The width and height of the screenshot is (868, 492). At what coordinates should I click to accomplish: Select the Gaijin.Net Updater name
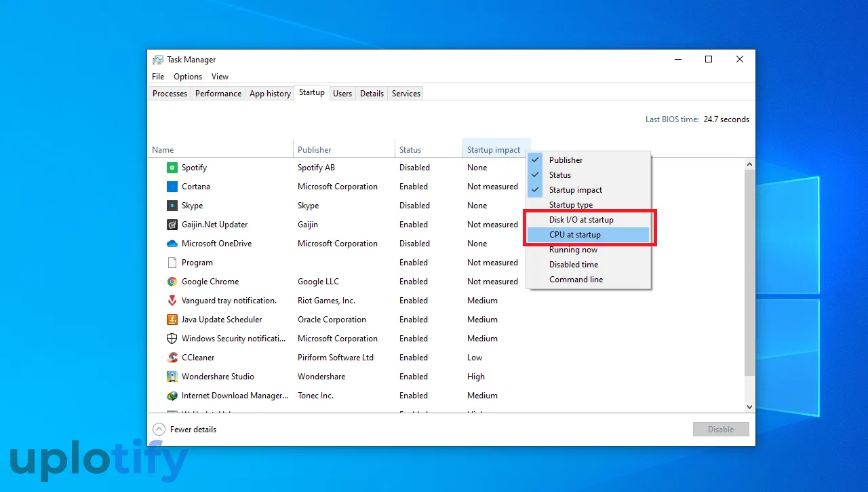click(x=215, y=225)
